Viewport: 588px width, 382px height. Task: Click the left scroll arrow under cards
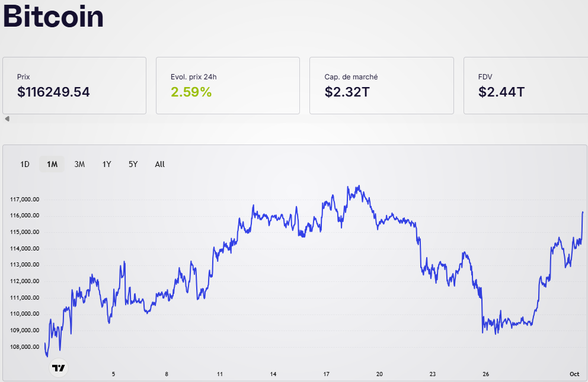pyautogui.click(x=7, y=119)
